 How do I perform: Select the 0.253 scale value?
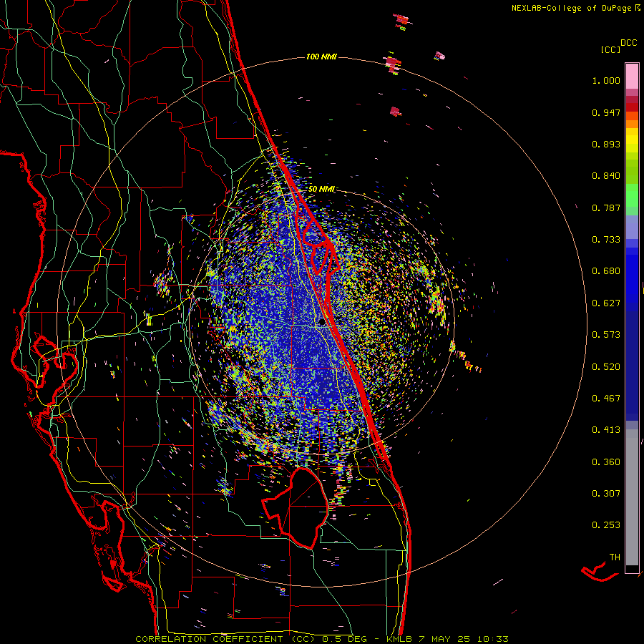point(606,525)
